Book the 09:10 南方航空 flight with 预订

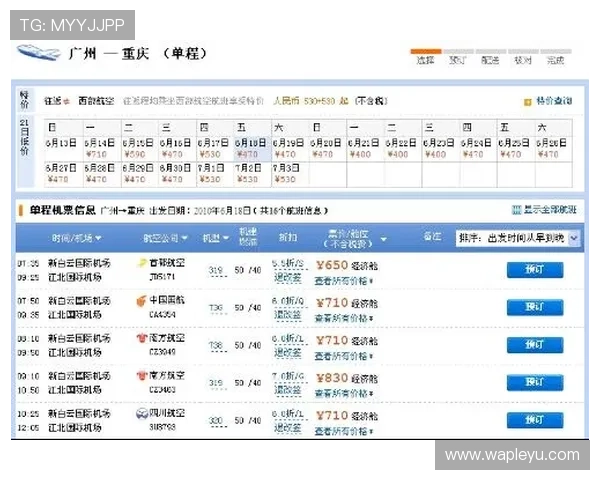(535, 382)
